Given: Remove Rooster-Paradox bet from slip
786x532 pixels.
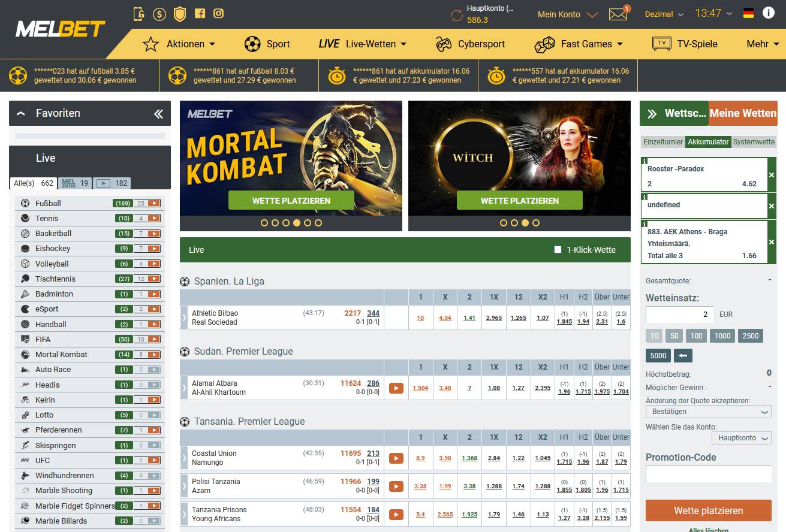Looking at the screenshot, I should coord(772,175).
